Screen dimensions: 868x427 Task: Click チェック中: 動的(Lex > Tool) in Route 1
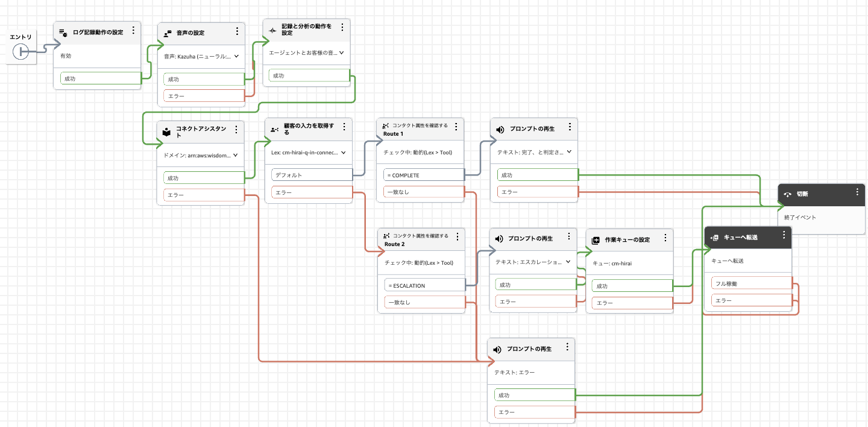point(418,152)
